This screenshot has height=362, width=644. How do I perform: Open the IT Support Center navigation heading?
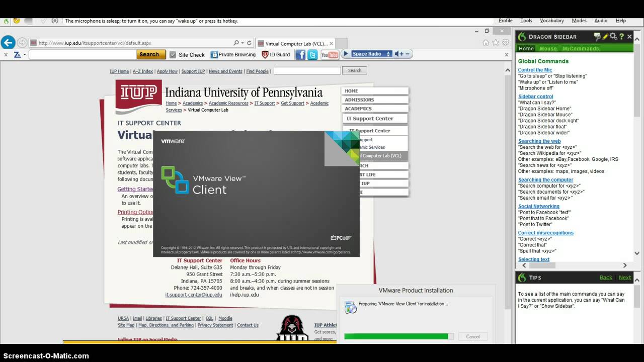[375, 119]
